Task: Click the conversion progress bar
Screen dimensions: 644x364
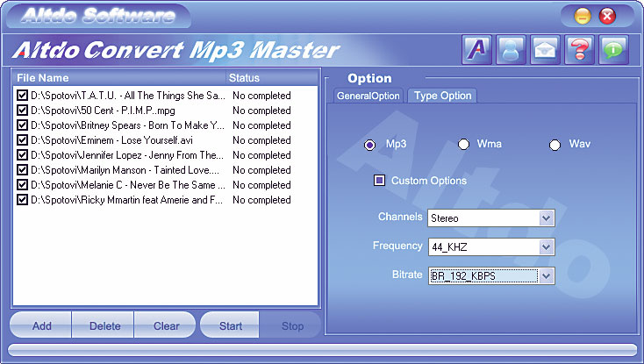Action: coord(322,350)
